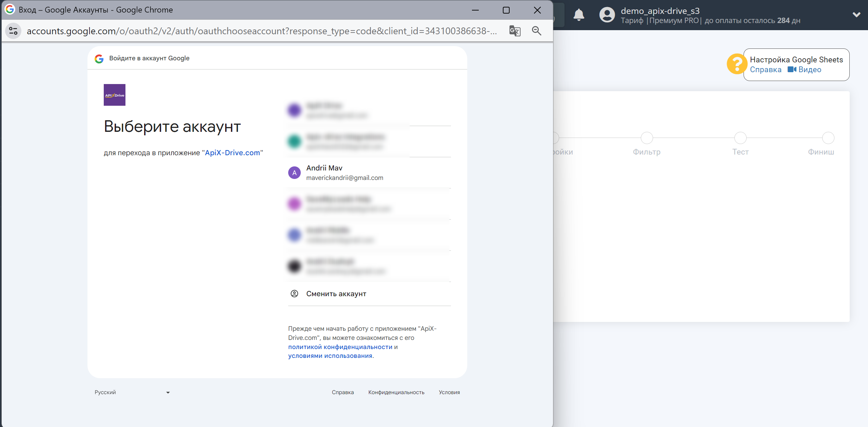Close the Google sign-in Chrome window
This screenshot has width=868, height=427.
(x=537, y=10)
